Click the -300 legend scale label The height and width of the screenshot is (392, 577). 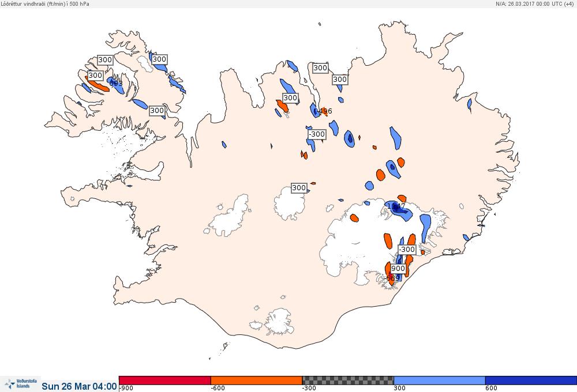(309, 389)
